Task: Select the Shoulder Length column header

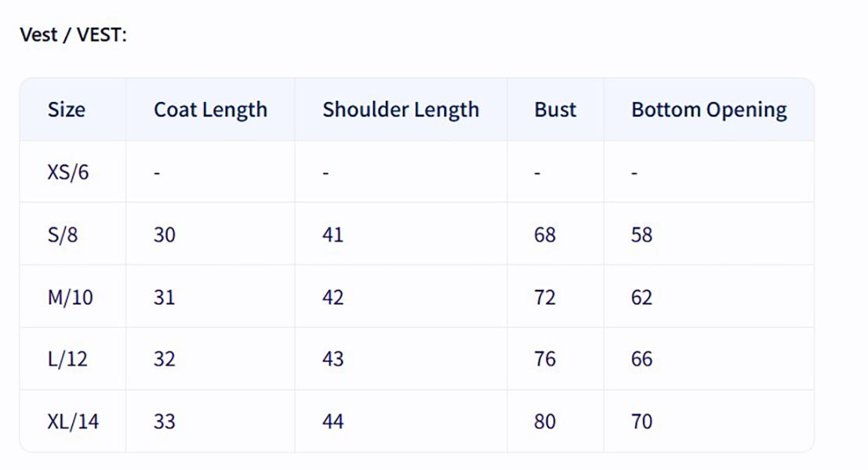Action: [x=400, y=110]
